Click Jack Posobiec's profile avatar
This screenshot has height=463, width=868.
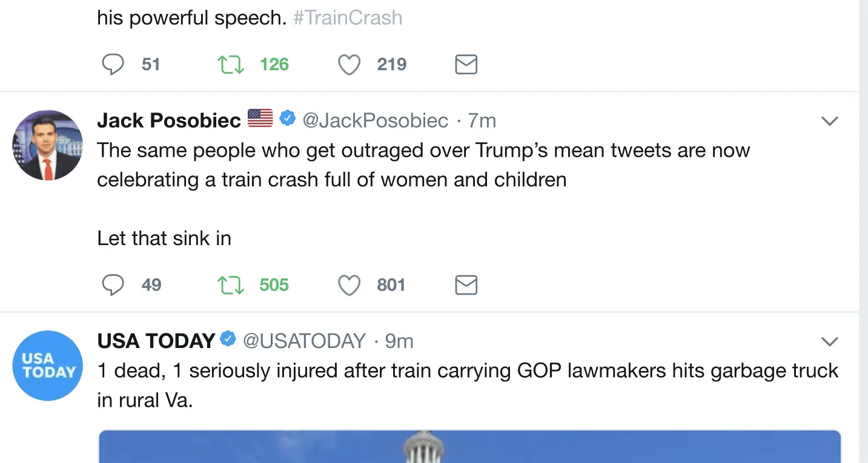(x=47, y=145)
